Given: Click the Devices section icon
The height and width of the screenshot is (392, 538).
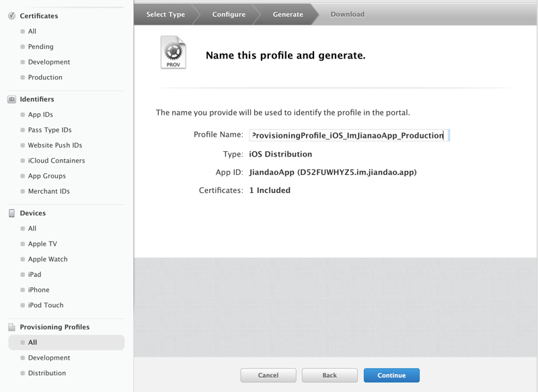Looking at the screenshot, I should pyautogui.click(x=11, y=213).
